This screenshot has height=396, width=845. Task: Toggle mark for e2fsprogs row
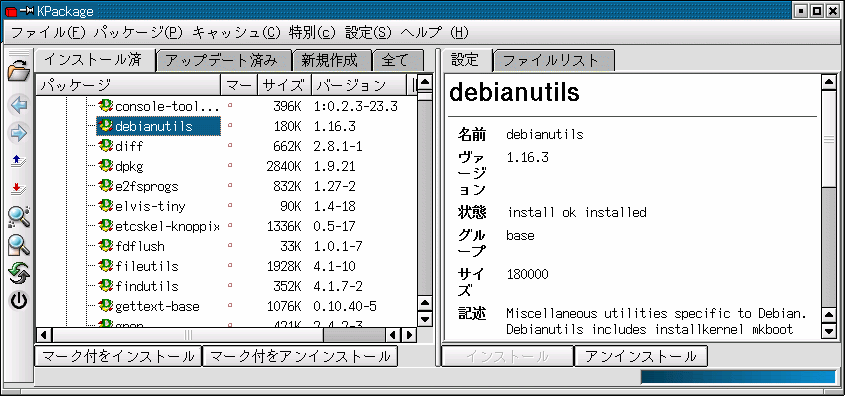pyautogui.click(x=230, y=185)
